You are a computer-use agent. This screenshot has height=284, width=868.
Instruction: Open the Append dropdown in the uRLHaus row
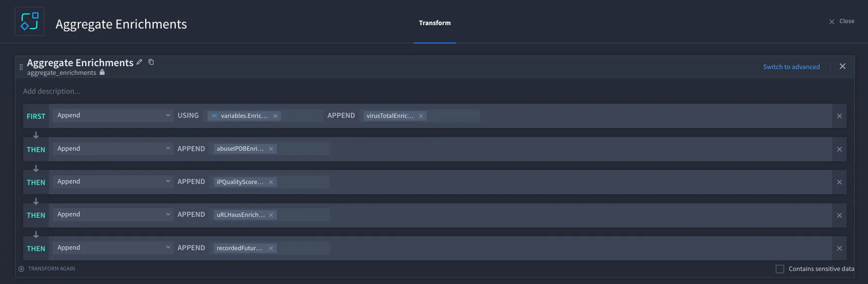(x=113, y=214)
